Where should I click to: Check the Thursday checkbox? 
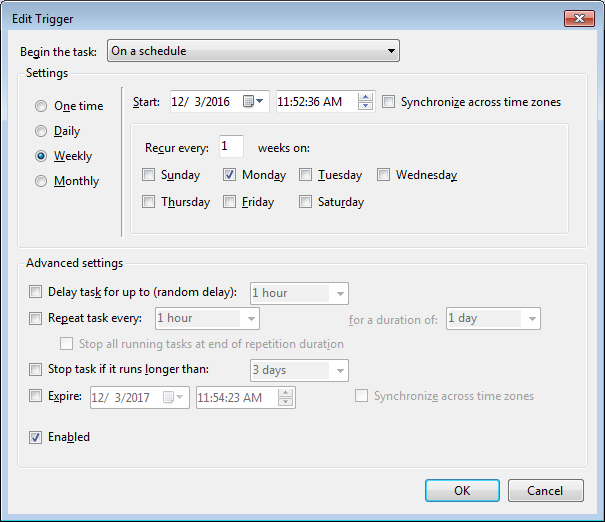pos(148,201)
